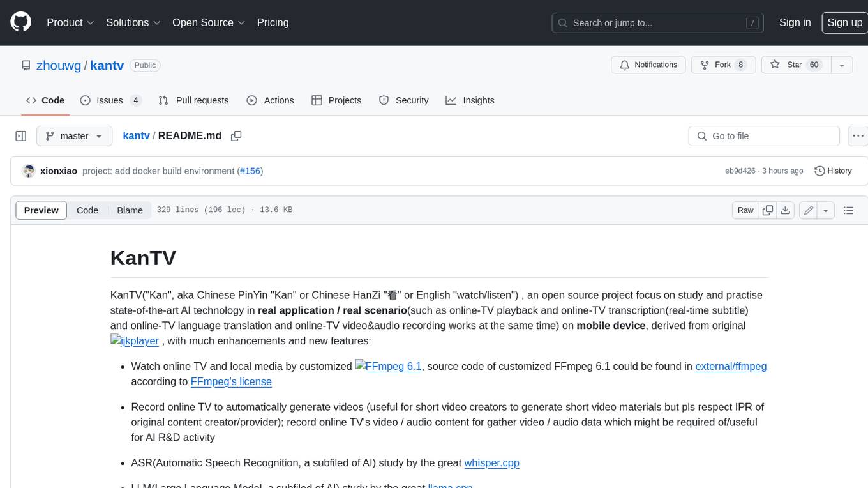This screenshot has height=488, width=868.
Task: Open the zhouwg owner profile
Action: [59, 65]
